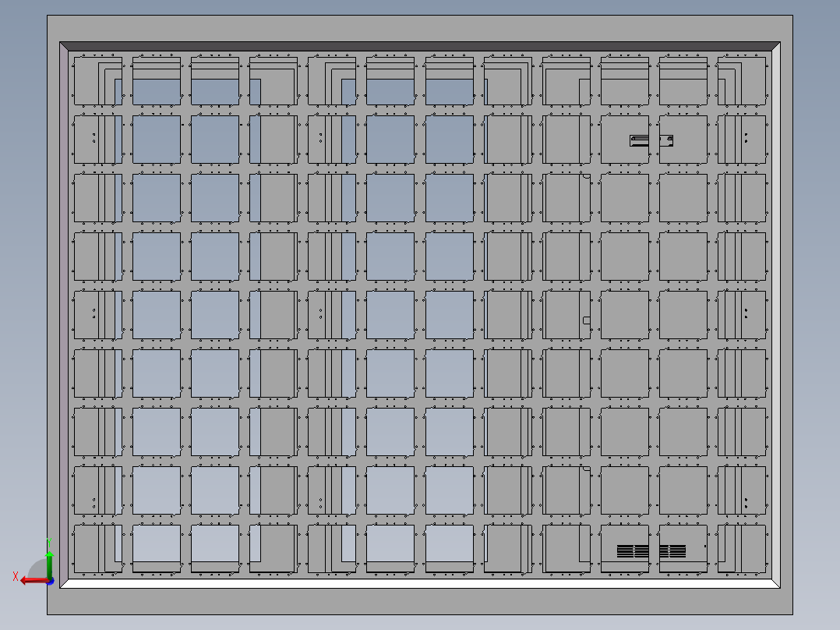Click the green Y axis arrow of the triad
Screen dimensions: 840x630
coord(49,564)
